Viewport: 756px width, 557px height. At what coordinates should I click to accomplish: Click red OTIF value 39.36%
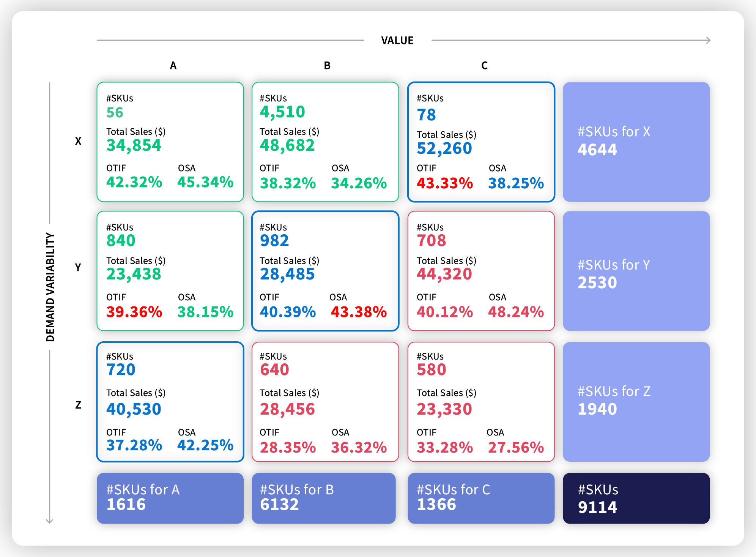134,312
